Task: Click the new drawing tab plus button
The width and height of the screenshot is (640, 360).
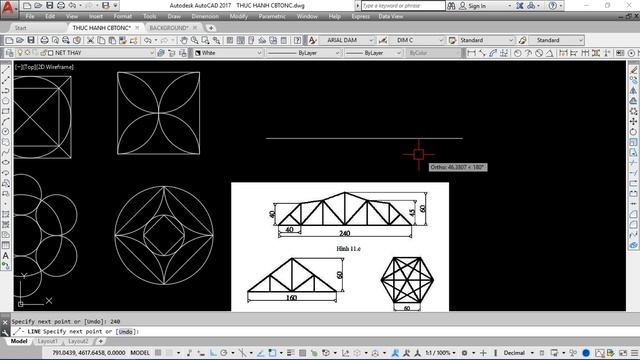Action: click(211, 28)
